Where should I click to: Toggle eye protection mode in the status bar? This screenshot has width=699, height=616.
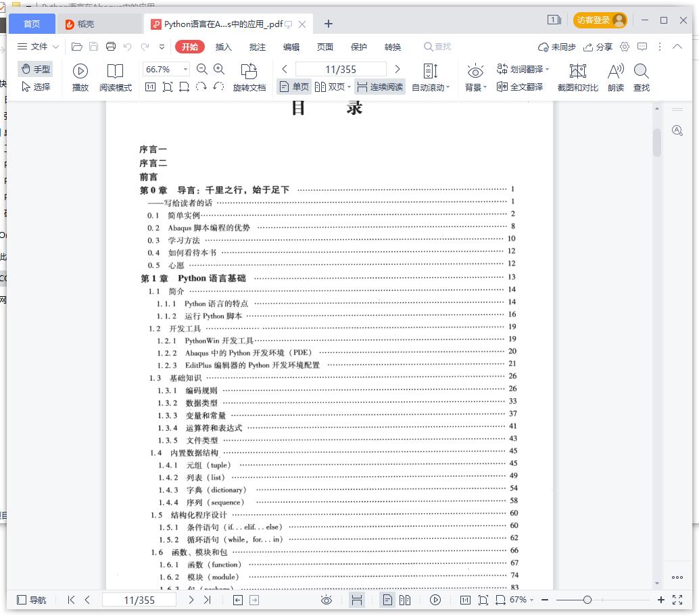pos(327,600)
